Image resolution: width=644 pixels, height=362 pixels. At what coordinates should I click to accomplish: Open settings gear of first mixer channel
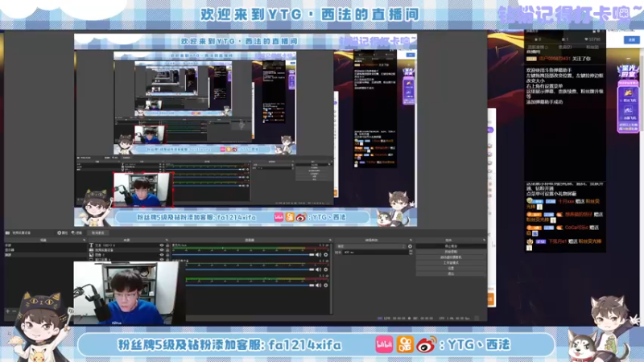coord(326,255)
